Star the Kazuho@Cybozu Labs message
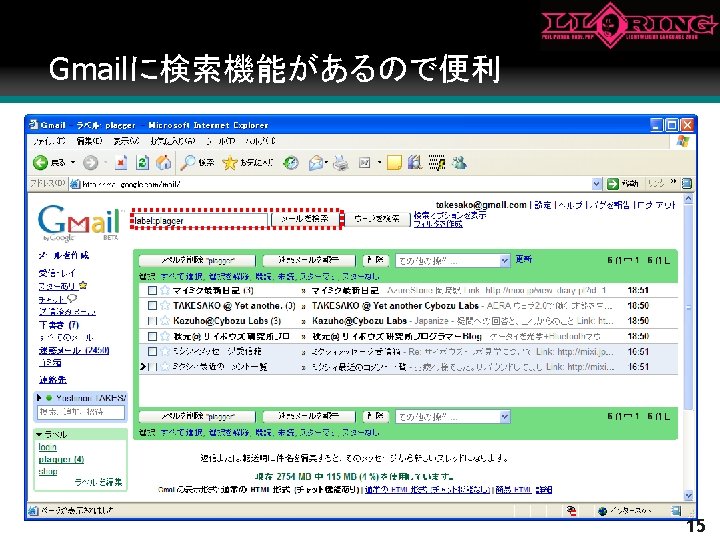Image resolution: width=720 pixels, height=540 pixels. [165, 321]
